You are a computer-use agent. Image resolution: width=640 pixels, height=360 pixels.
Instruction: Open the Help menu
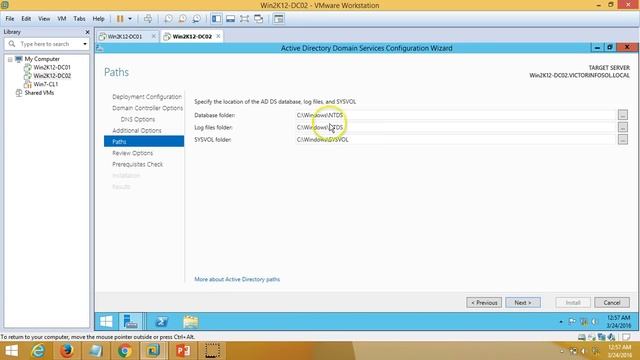point(98,19)
